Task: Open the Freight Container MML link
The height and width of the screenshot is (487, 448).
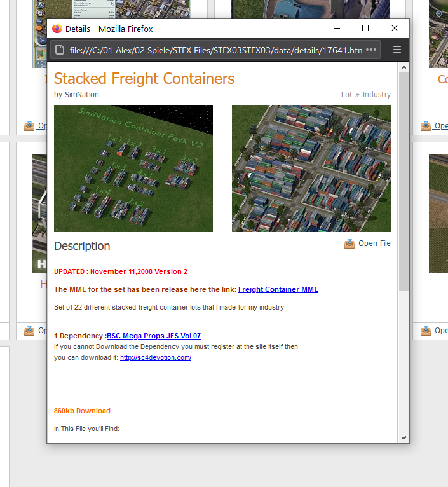Action: click(278, 289)
